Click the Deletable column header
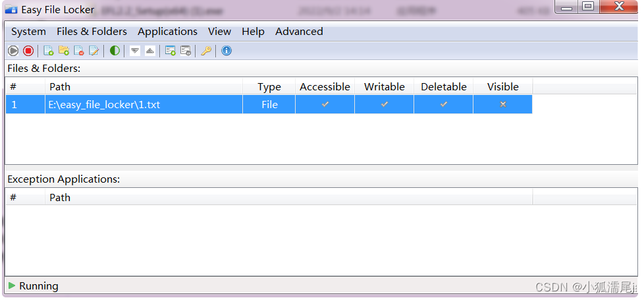Image resolution: width=644 pixels, height=300 pixels. (x=444, y=87)
